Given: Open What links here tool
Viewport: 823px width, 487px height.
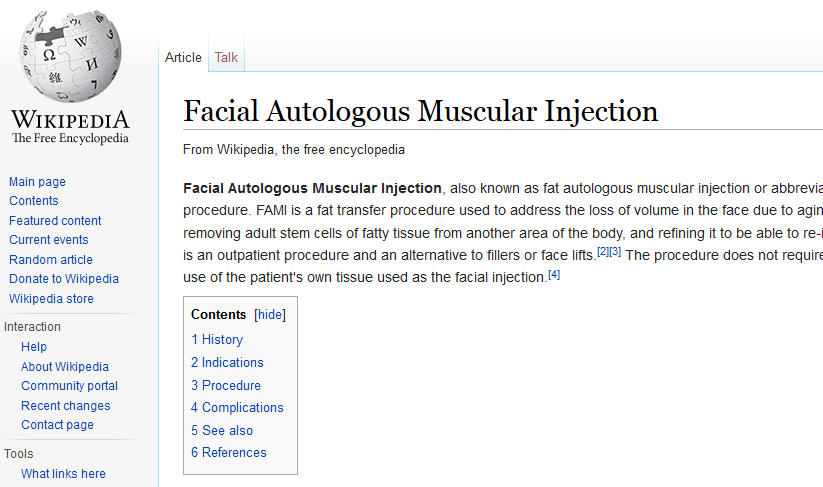Looking at the screenshot, I should click(x=63, y=473).
